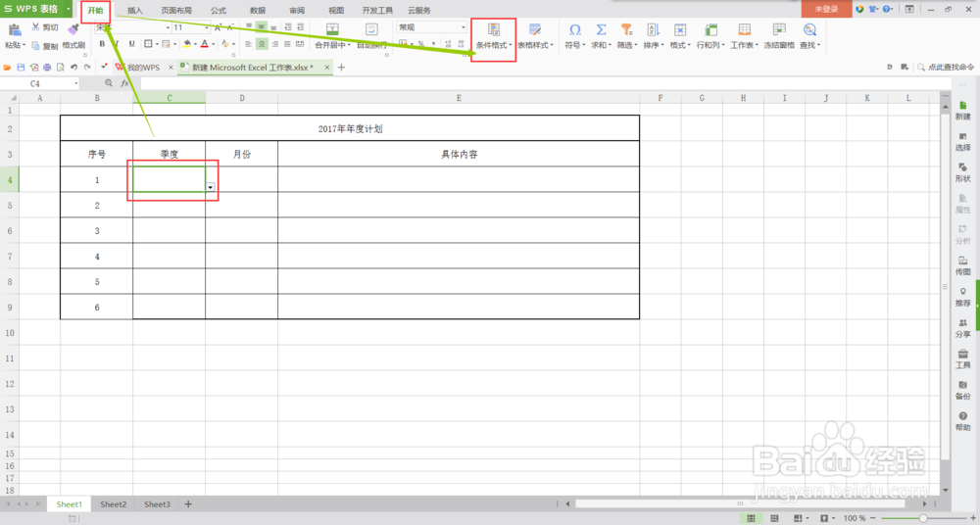Open the WPS 表格 application menu
The height and width of the screenshot is (525, 980).
pyautogui.click(x=37, y=10)
